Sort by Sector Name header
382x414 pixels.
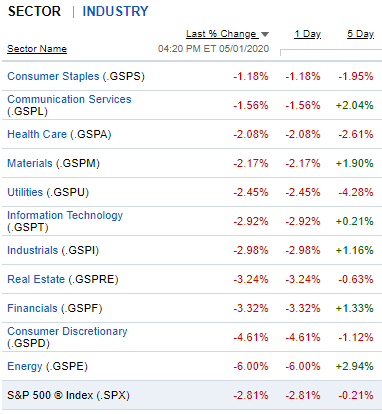coord(37,49)
